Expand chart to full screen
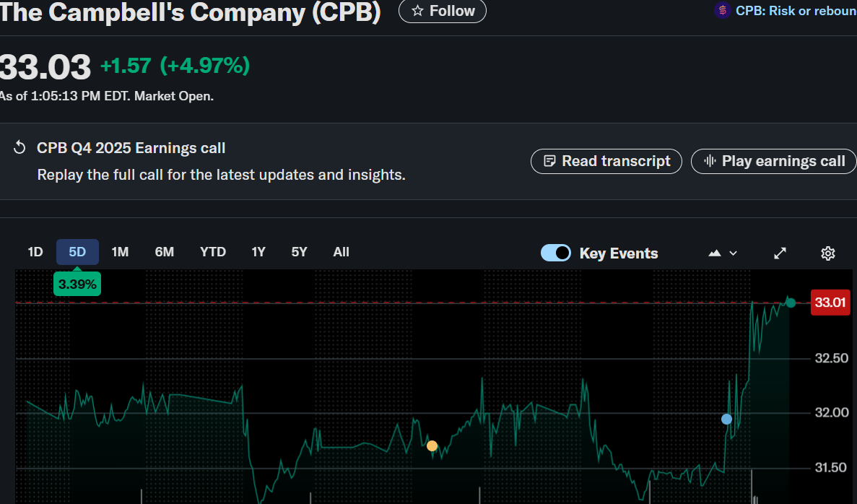This screenshot has width=857, height=504. point(780,253)
